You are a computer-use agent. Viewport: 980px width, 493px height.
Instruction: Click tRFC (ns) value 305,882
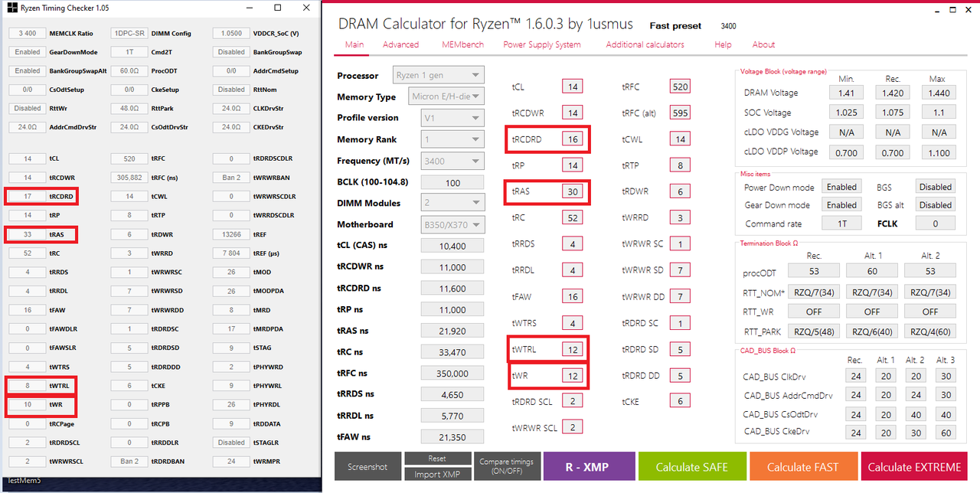pos(129,178)
